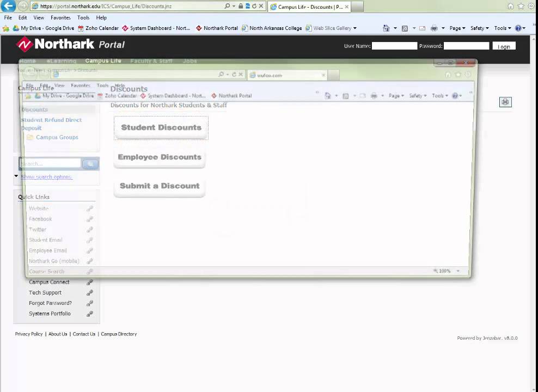The width and height of the screenshot is (538, 392).
Task: Select the wufoo.com tab in overlay window
Action: pos(287,75)
